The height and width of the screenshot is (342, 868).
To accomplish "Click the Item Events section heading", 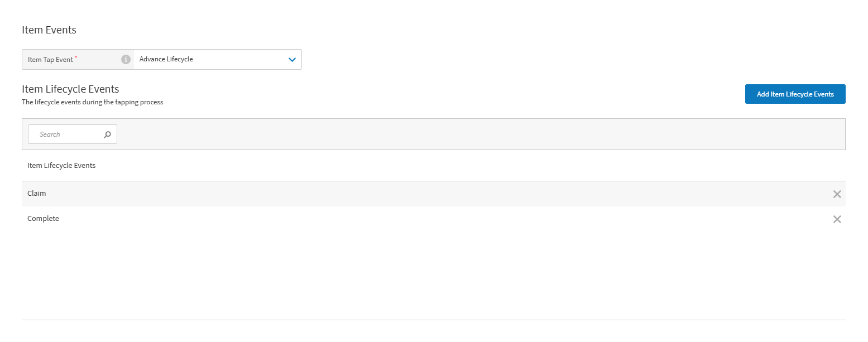I will [x=49, y=30].
